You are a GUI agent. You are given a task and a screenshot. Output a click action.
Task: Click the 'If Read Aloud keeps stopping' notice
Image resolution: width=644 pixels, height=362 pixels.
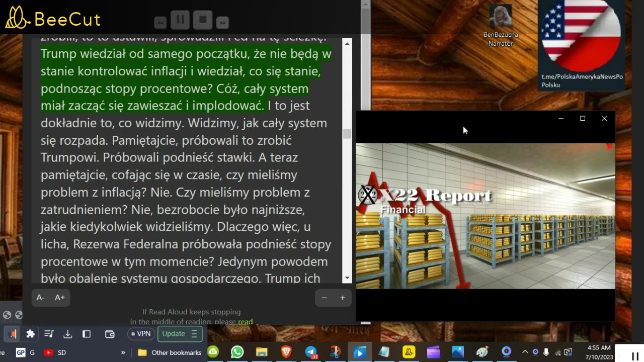[192, 312]
